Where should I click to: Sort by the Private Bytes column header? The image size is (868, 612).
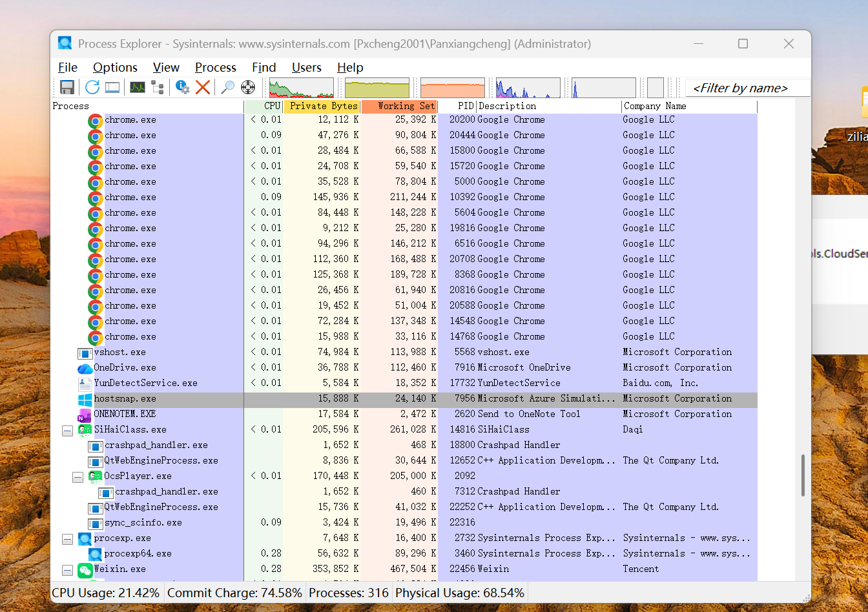pos(322,107)
